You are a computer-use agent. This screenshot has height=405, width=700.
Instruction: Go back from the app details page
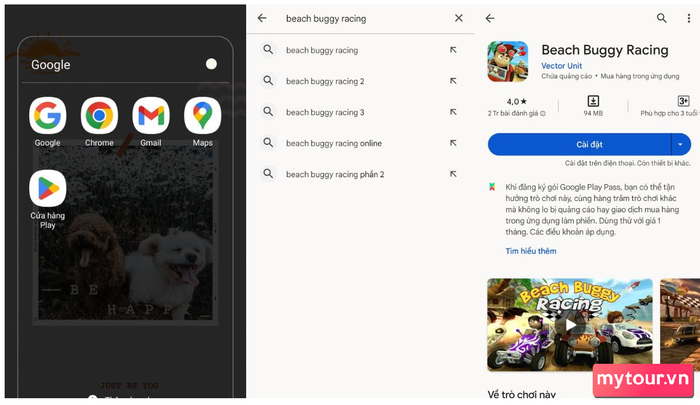coord(490,18)
